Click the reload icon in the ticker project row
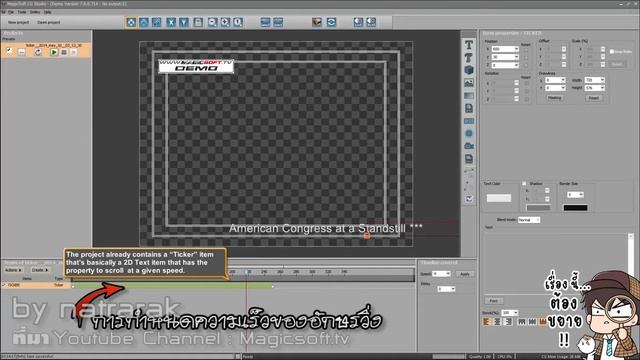The image size is (640, 360). point(38,52)
